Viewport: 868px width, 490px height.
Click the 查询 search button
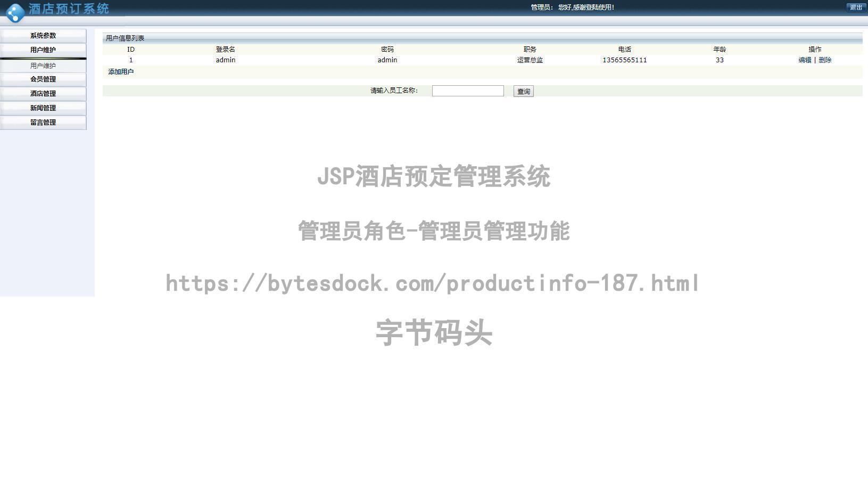point(524,92)
